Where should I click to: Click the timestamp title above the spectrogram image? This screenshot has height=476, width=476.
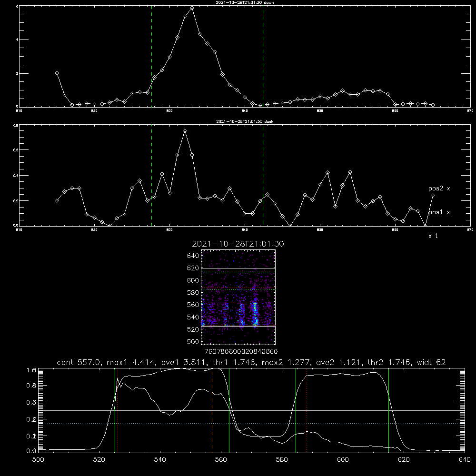(238, 244)
